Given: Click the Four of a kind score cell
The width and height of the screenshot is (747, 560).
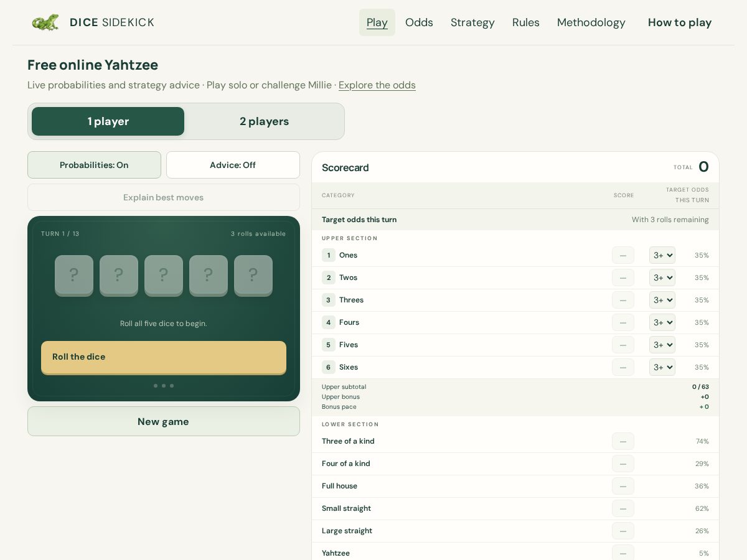Looking at the screenshot, I should click(x=623, y=464).
